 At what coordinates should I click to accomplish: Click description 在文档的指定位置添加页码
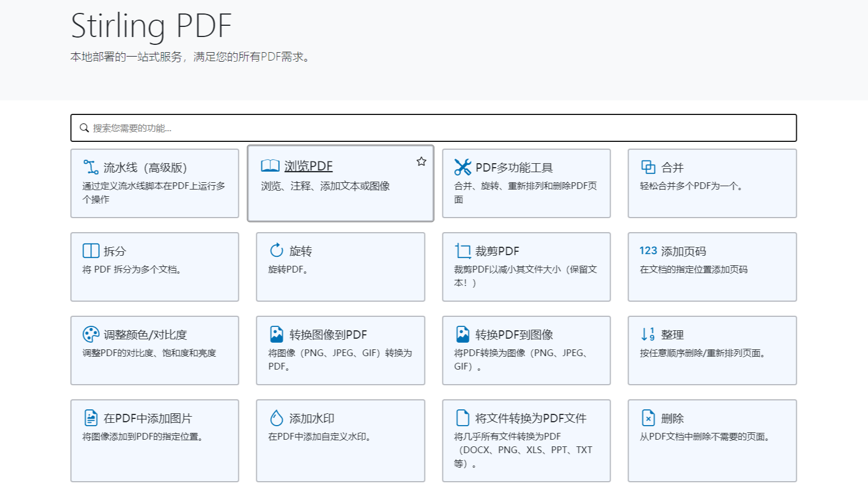click(694, 270)
